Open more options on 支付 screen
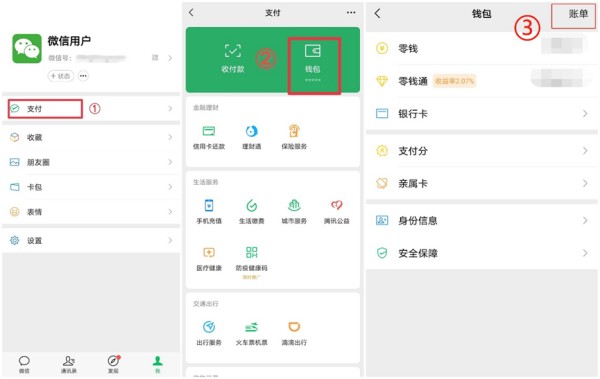Screen dimensions: 600x379 pyautogui.click(x=351, y=13)
